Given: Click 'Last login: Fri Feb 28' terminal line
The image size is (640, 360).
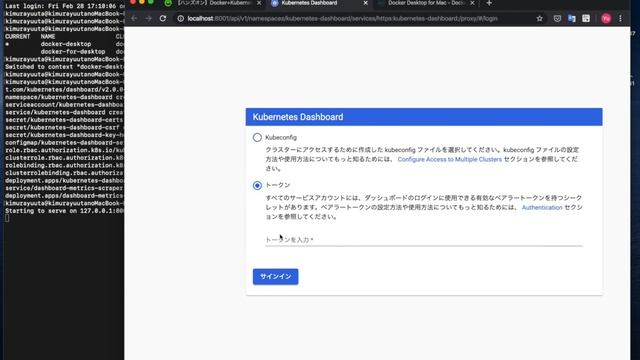Looking at the screenshot, I should [64, 6].
